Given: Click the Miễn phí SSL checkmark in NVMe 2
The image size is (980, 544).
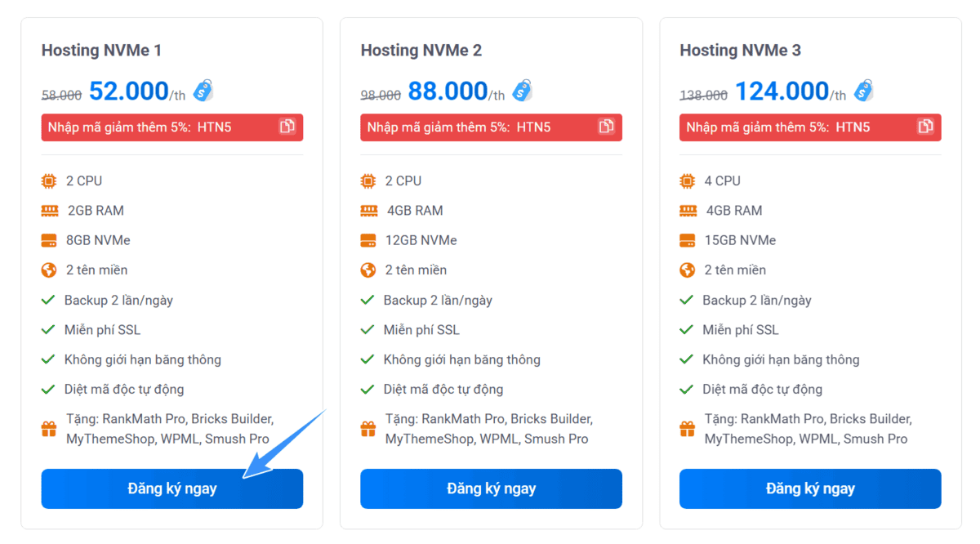Looking at the screenshot, I should tap(367, 330).
